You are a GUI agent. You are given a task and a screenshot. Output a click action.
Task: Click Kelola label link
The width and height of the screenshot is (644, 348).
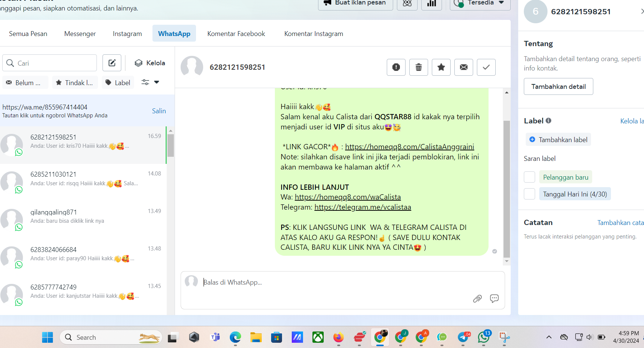[632, 121]
